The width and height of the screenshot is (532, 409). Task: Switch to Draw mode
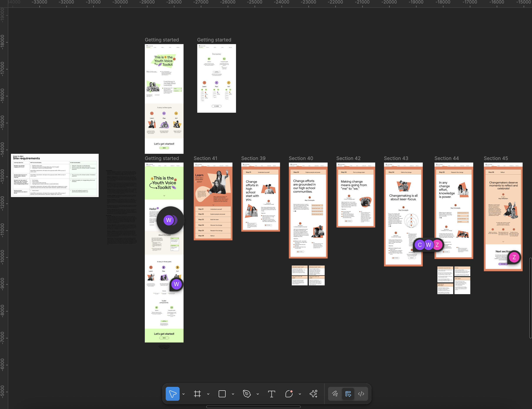(335, 394)
